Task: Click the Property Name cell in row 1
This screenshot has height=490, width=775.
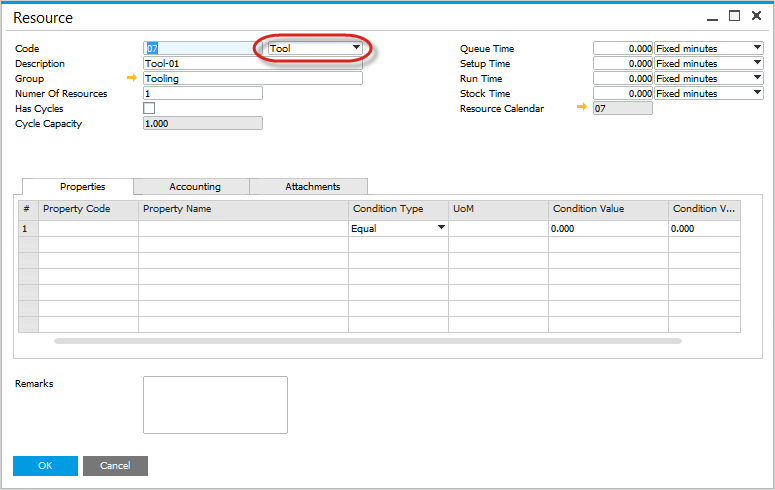Action: pyautogui.click(x=244, y=228)
